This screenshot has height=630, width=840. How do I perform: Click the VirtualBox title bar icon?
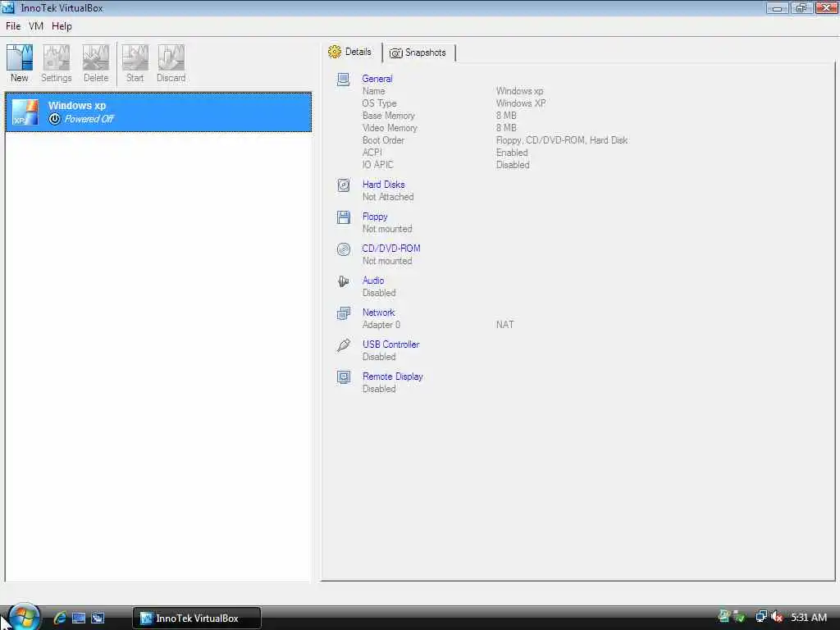8,7
